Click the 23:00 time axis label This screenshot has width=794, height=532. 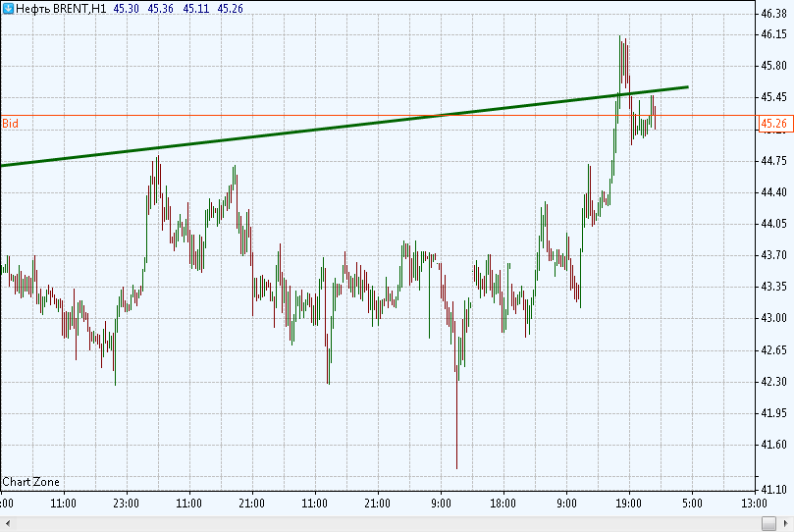(x=126, y=504)
